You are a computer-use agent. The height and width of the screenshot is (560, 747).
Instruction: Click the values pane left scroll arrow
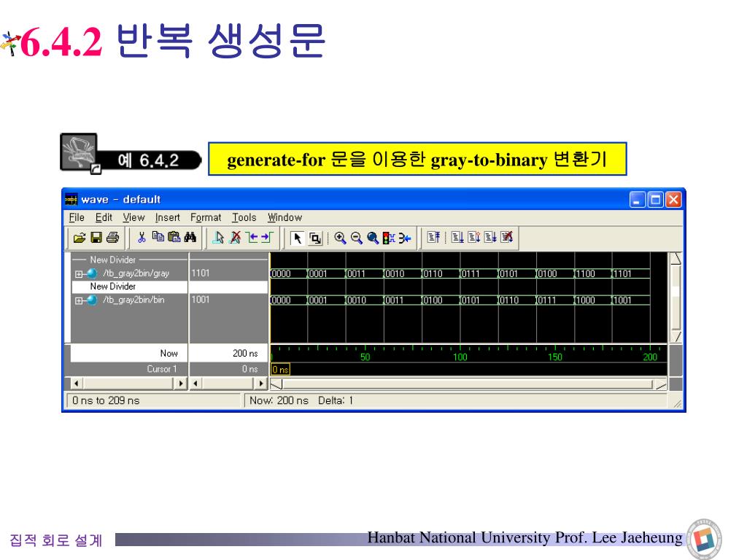point(196,384)
